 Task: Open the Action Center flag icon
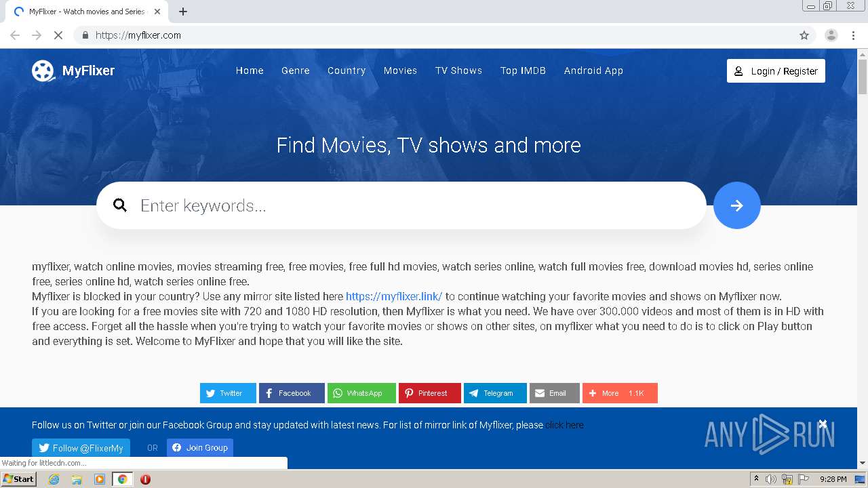pos(804,479)
